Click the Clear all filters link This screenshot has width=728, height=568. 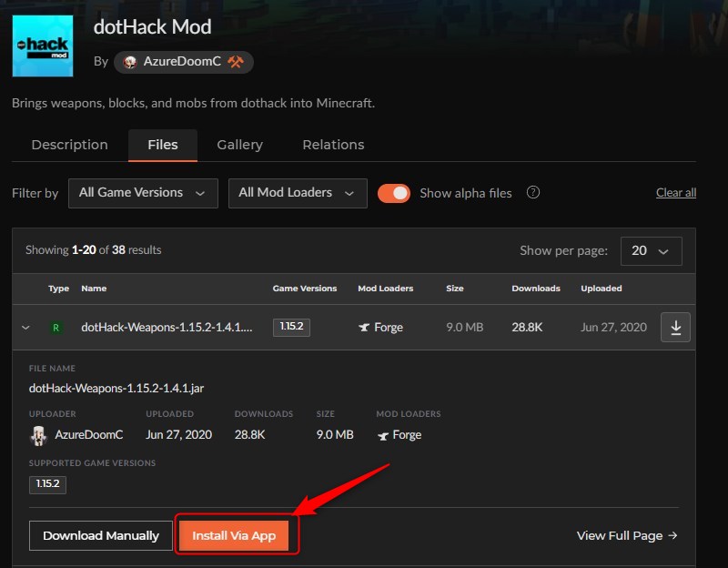[x=675, y=193]
